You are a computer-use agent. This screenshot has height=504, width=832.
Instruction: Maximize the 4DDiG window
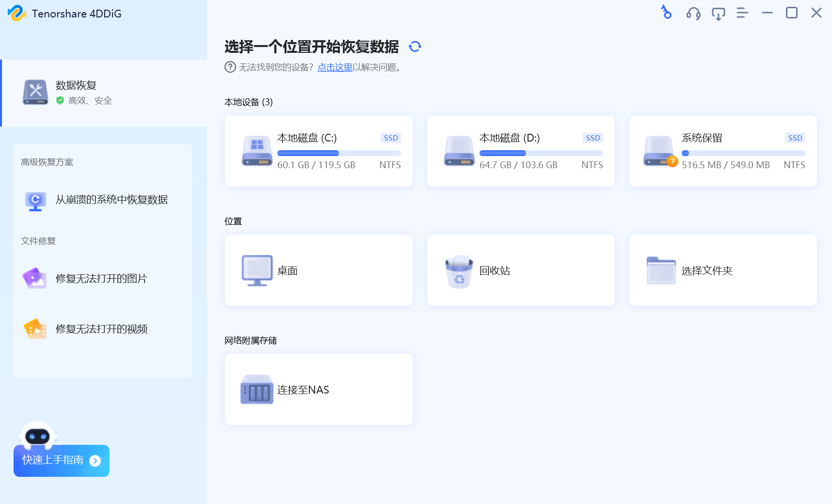click(792, 13)
